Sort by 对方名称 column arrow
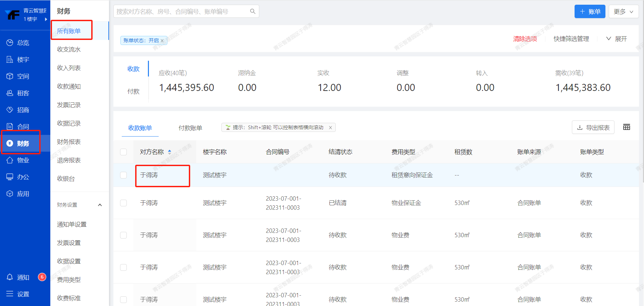Viewport: 644px width, 306px height. (x=169, y=152)
